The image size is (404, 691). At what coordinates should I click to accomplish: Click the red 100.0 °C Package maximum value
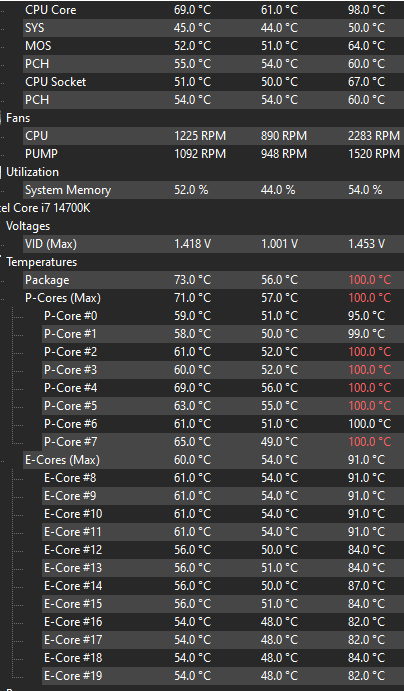tap(369, 280)
